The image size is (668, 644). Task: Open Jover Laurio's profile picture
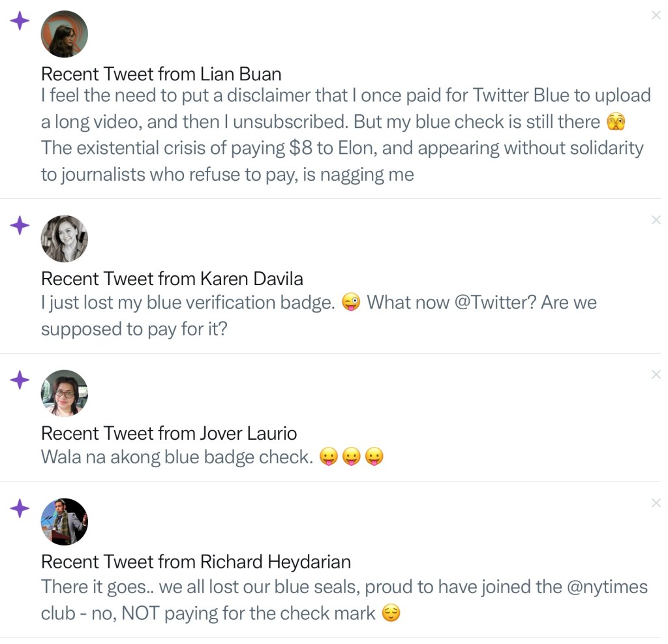click(x=64, y=393)
